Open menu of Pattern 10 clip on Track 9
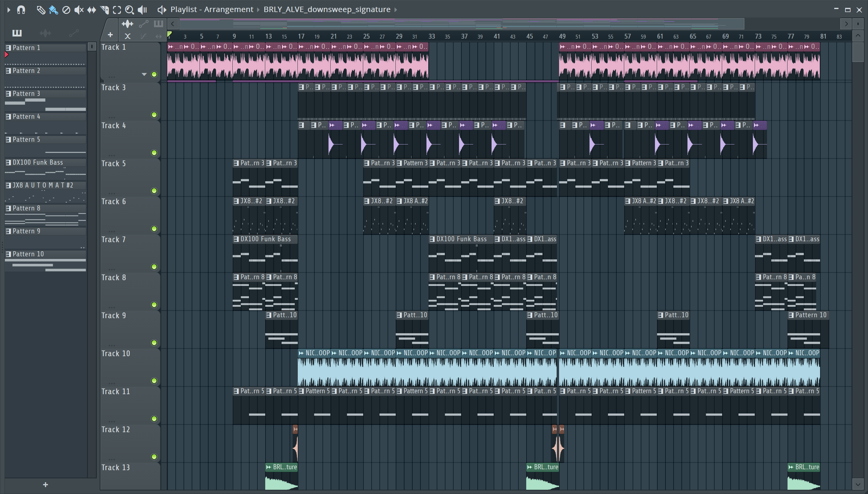Image resolution: width=868 pixels, height=494 pixels. click(x=791, y=315)
